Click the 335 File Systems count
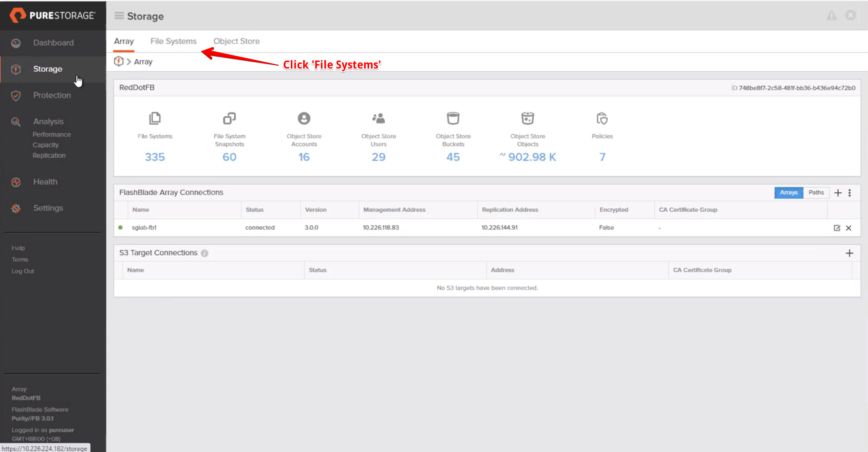This screenshot has width=868, height=452. point(155,157)
